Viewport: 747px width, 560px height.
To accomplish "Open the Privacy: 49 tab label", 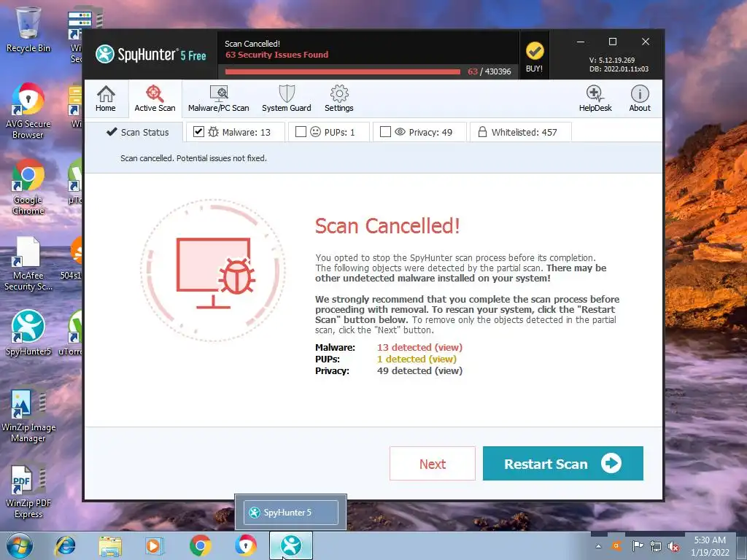I will [x=430, y=133].
